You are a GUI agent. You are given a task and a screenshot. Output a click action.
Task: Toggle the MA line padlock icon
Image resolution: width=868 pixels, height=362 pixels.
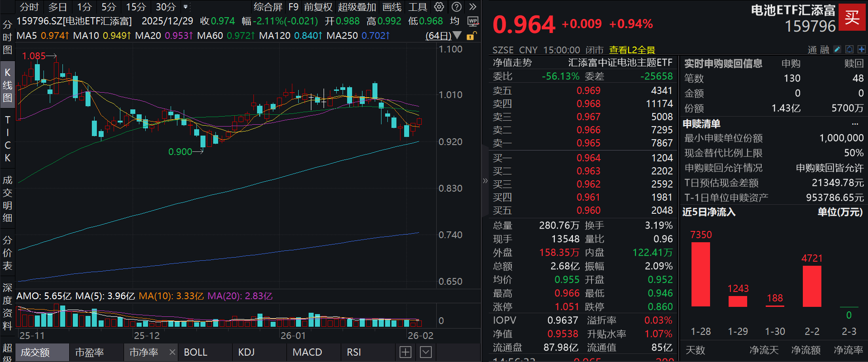(471, 36)
